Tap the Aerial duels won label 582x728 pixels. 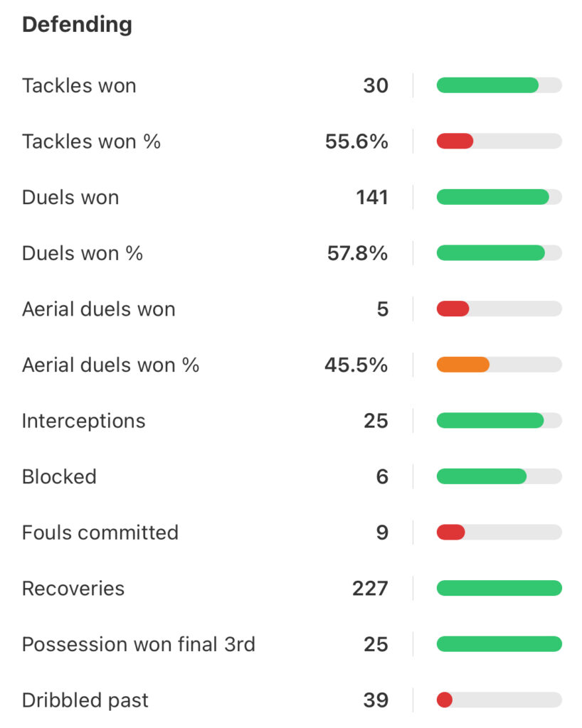(99, 309)
